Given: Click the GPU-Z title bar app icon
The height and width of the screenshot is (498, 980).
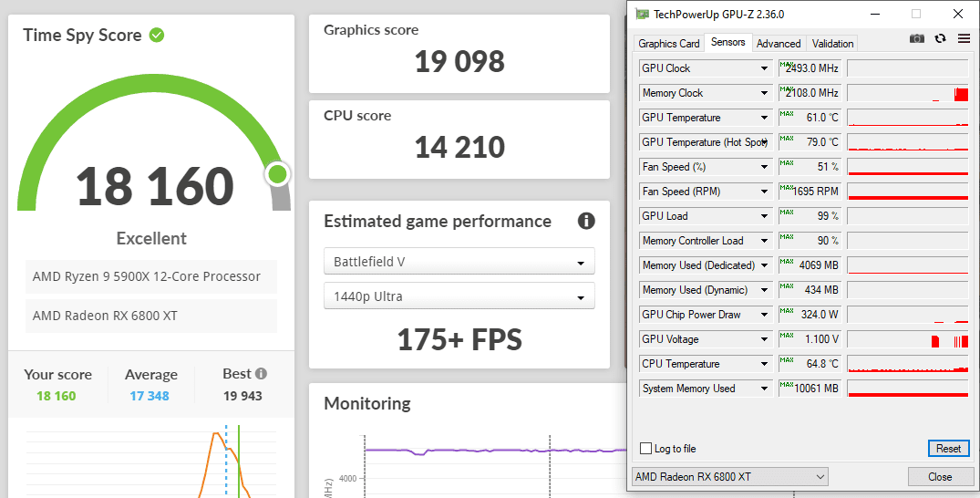Looking at the screenshot, I should (642, 15).
